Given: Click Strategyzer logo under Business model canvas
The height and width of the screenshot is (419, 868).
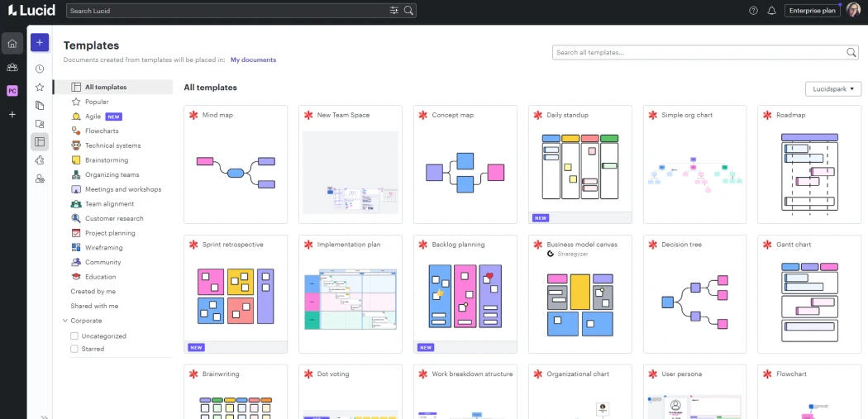Looking at the screenshot, I should (551, 254).
